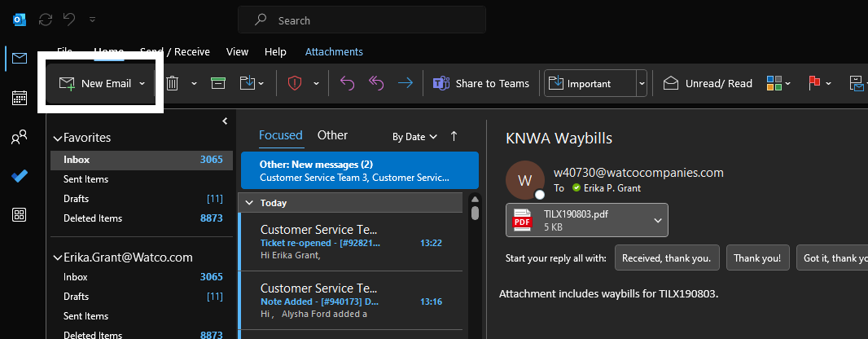Open the Other: New messages banner

(360, 171)
